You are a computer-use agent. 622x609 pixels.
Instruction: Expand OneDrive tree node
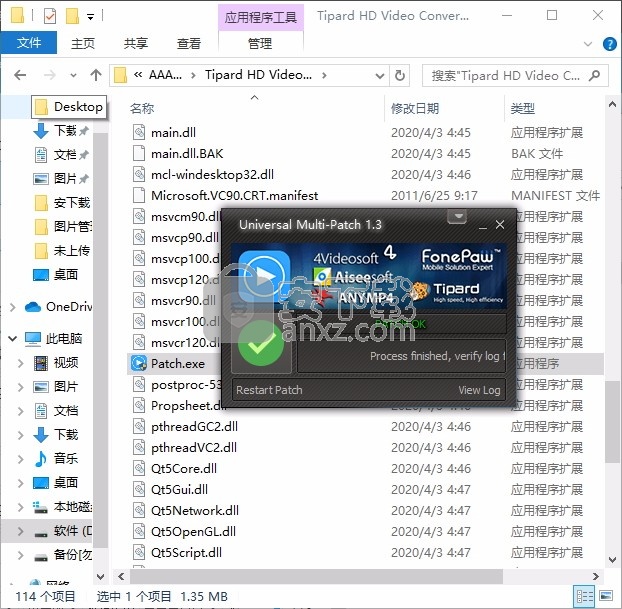pos(13,307)
